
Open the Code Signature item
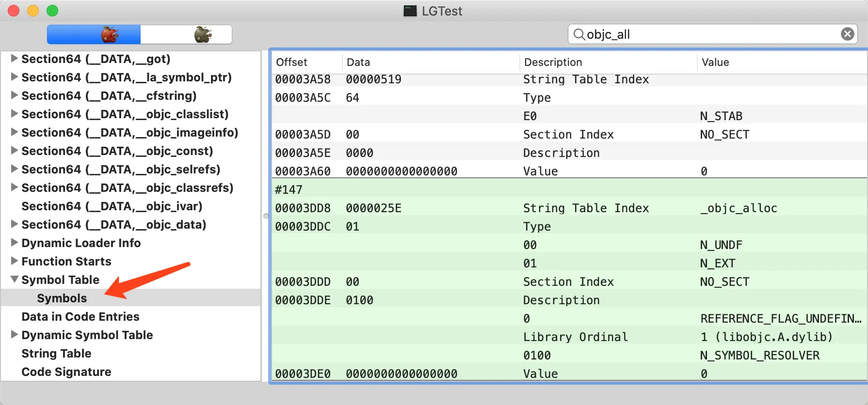[x=66, y=372]
